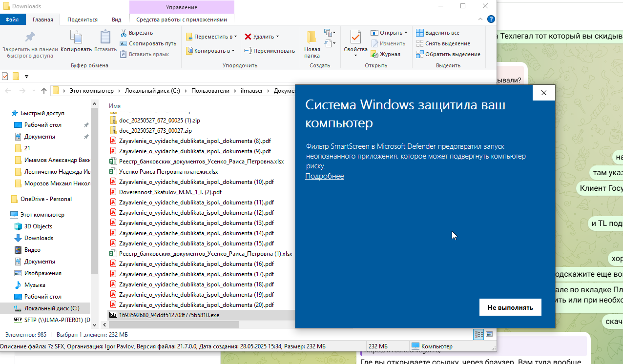Switch to the Вид tab
This screenshot has width=623, height=364.
(116, 20)
